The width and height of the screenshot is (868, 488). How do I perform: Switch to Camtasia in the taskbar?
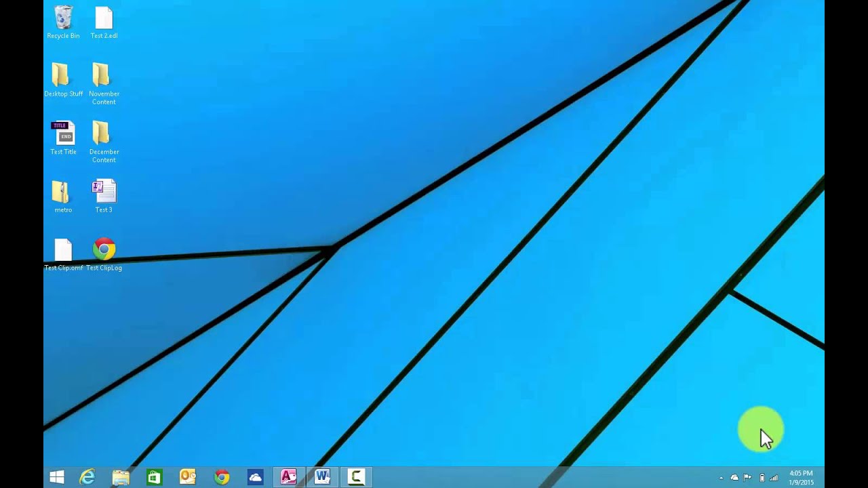(x=356, y=477)
